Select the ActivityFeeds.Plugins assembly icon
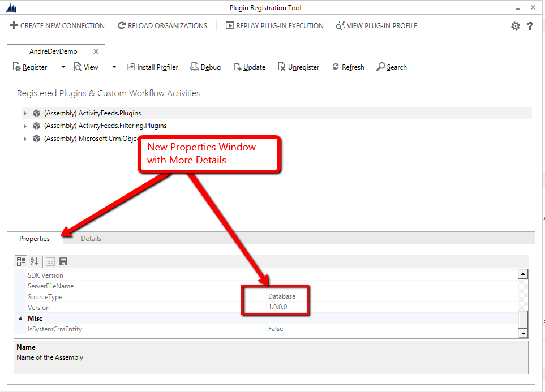 tap(37, 113)
